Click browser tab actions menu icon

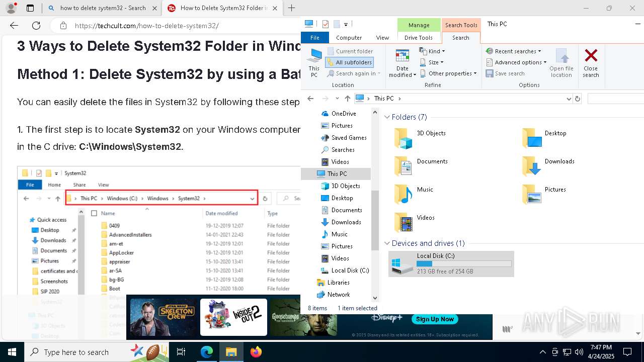pyautogui.click(x=30, y=8)
